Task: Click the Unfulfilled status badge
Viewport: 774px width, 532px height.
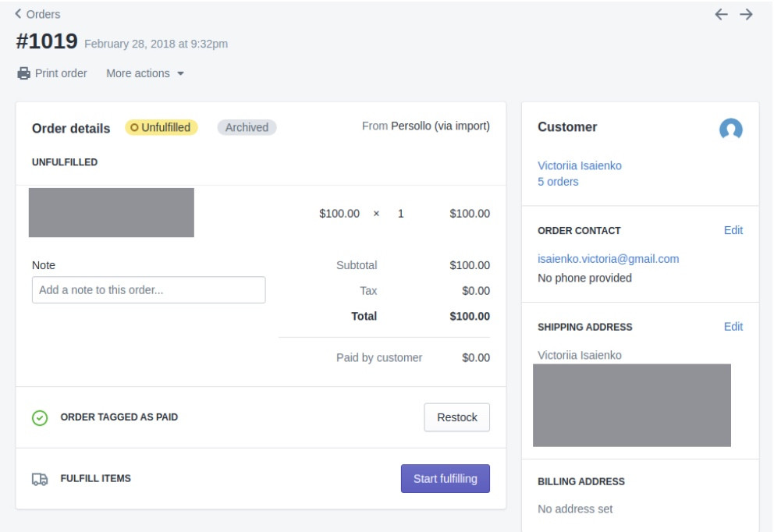Action: pos(161,127)
